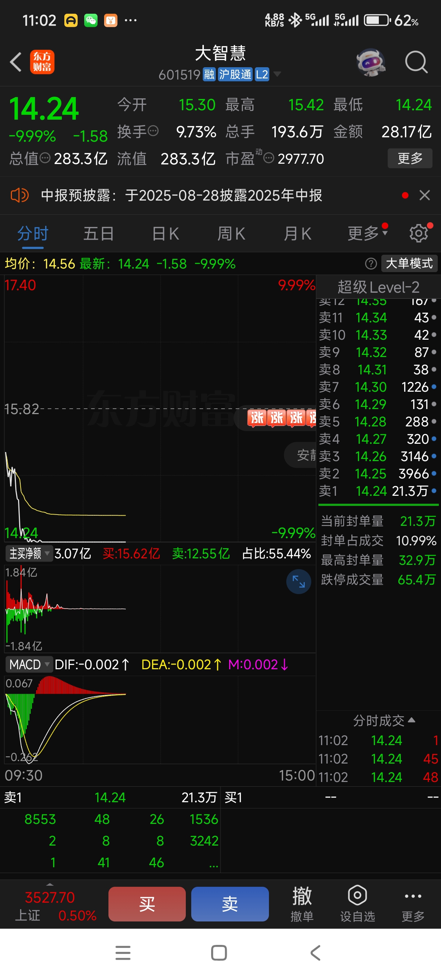Expand 主买净额 indicator dropdown

coord(29,554)
